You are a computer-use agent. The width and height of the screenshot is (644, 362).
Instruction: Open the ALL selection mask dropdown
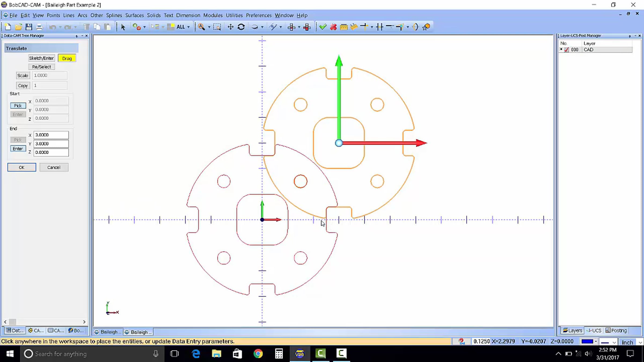[x=188, y=27]
